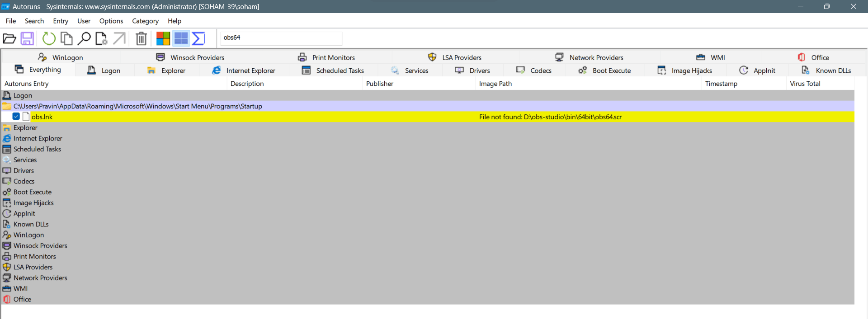Sort by the Virus Total column header
This screenshot has height=319, width=868.
tap(820, 84)
